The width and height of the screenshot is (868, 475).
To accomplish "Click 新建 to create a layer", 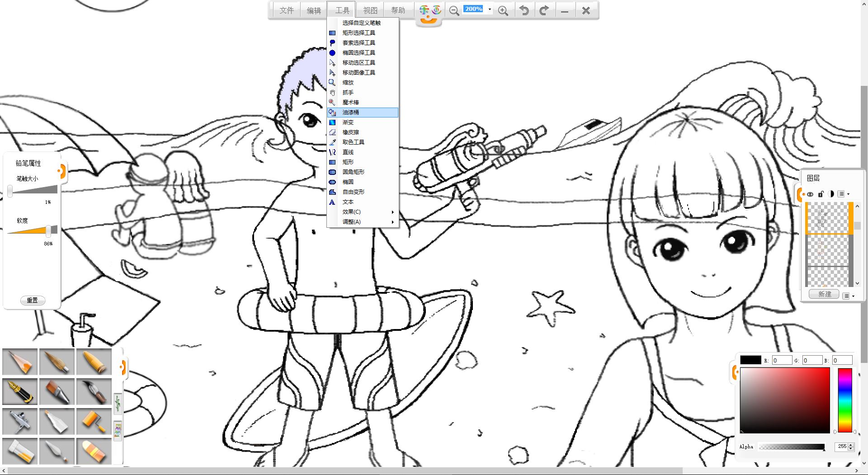I will point(825,294).
